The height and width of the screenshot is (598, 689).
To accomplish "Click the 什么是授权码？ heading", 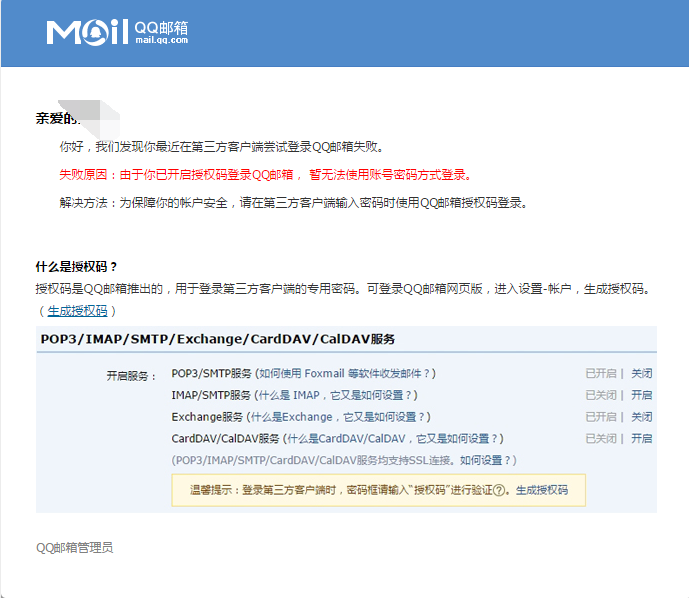I will click(76, 266).
